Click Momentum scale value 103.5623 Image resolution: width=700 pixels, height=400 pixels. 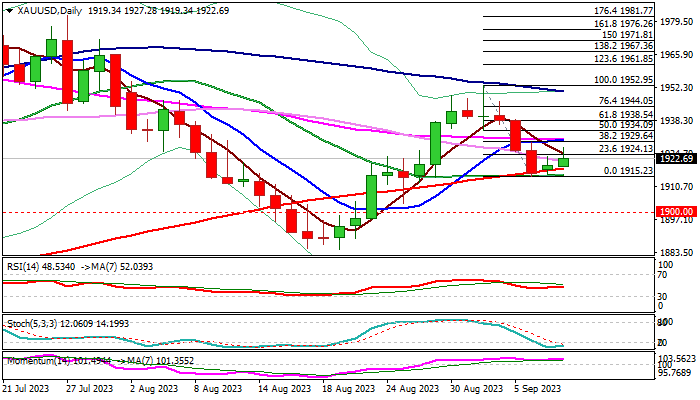click(x=677, y=359)
